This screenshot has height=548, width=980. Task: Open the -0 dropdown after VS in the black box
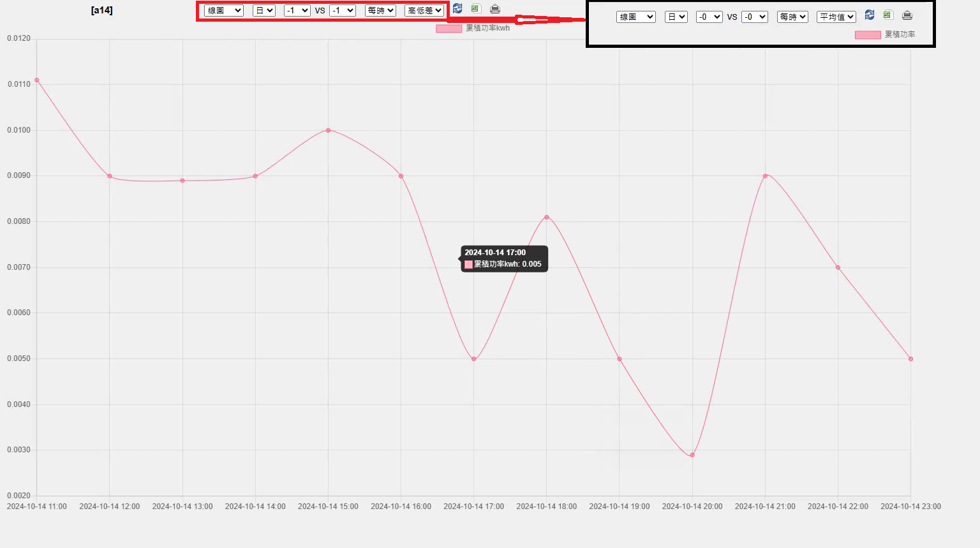[x=755, y=17]
